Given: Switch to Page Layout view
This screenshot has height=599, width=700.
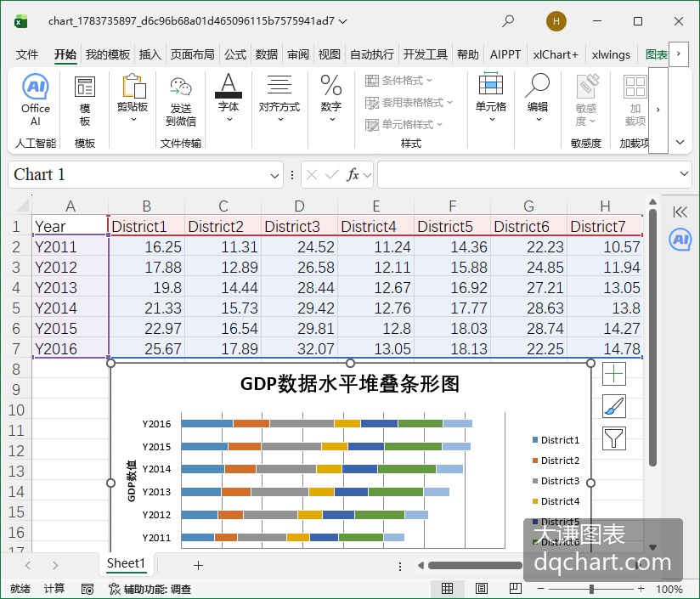Looking at the screenshot, I should point(481,588).
